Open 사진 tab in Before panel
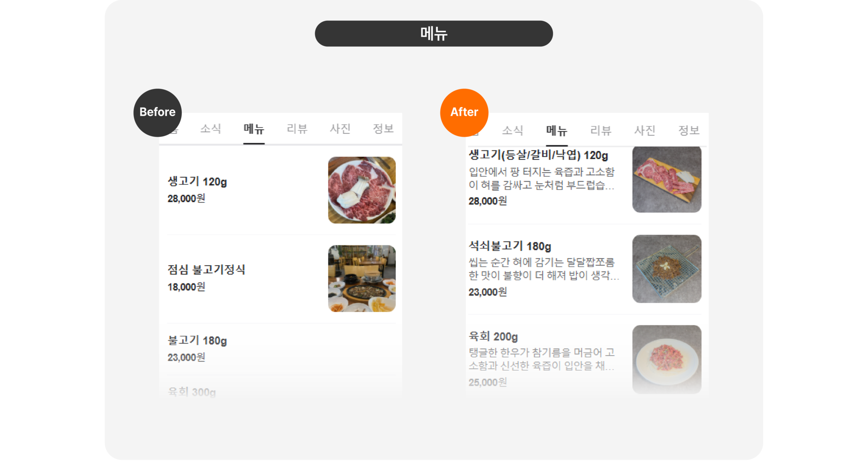Screen dimensions: 868x475 (340, 129)
